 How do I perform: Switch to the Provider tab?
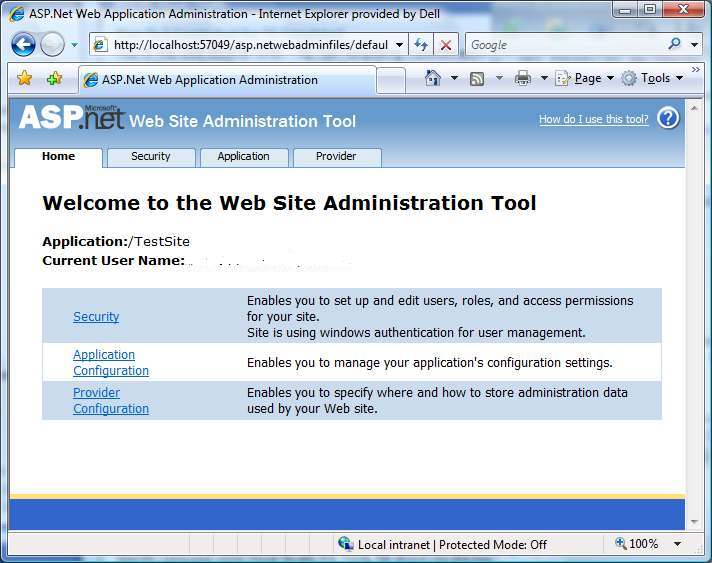(336, 157)
